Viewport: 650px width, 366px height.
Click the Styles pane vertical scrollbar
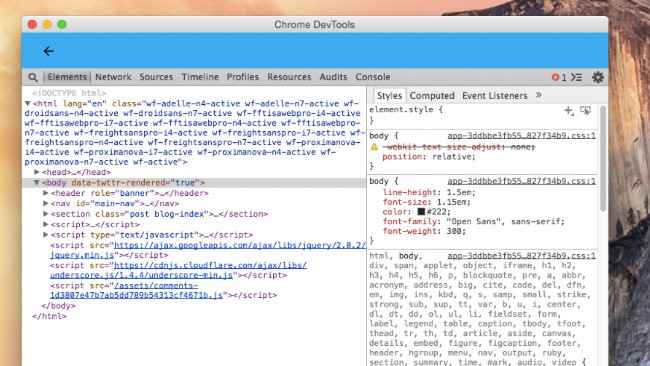pos(603,158)
